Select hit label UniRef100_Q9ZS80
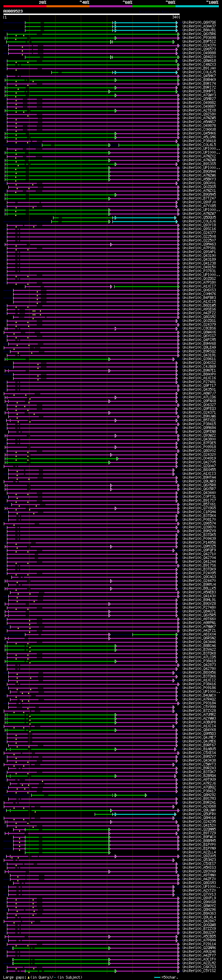 pos(199,114)
